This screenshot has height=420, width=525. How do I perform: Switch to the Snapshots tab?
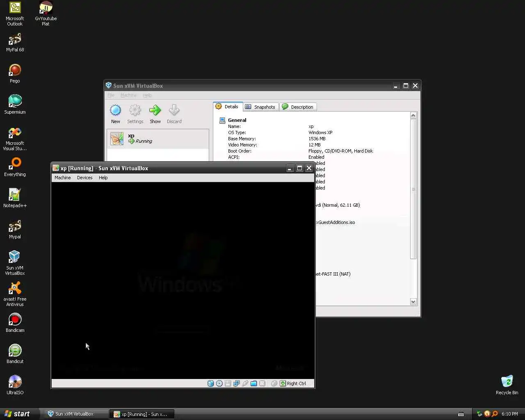[x=260, y=107]
